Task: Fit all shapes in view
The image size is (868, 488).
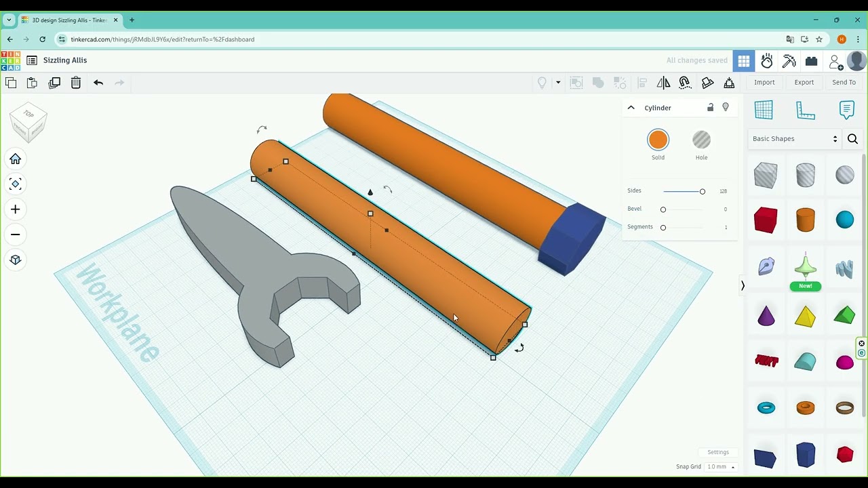Action: point(16,184)
